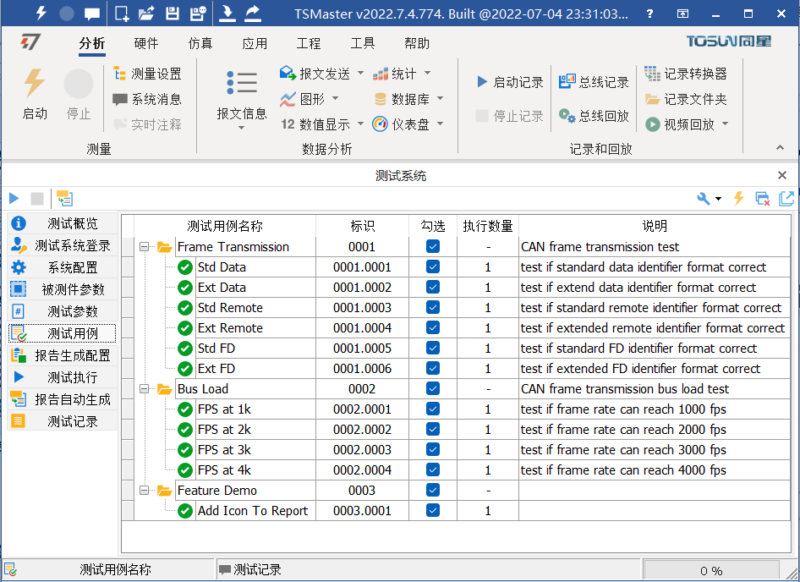
Task: Collapse the Bus Load tree node
Action: [146, 389]
